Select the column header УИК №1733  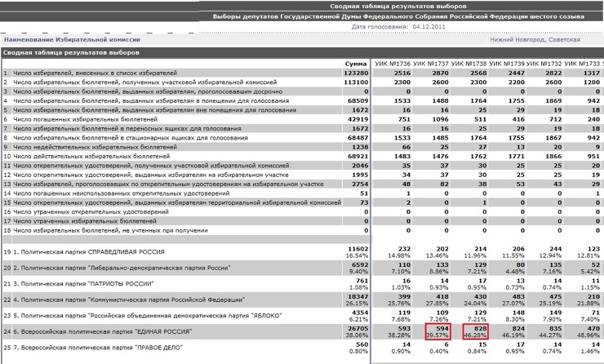click(582, 64)
